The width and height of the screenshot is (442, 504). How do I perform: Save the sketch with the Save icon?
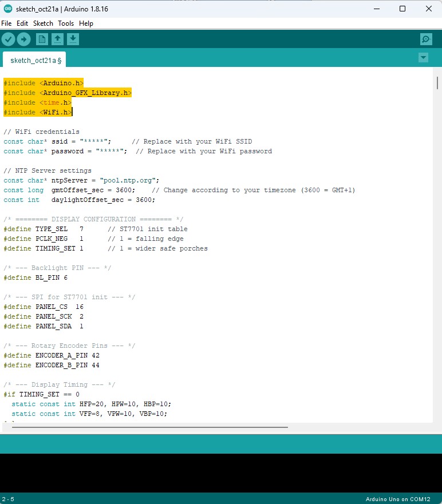[73, 39]
